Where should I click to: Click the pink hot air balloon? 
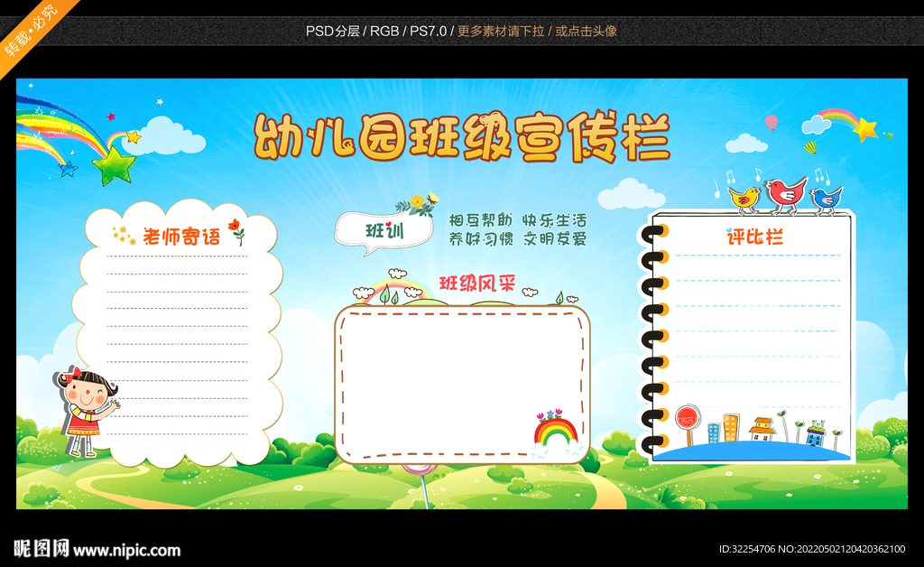tap(771, 123)
